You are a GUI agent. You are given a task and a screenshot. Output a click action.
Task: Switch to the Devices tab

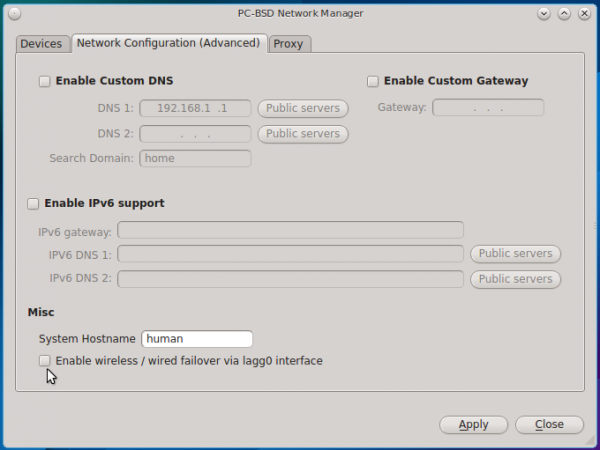[42, 44]
